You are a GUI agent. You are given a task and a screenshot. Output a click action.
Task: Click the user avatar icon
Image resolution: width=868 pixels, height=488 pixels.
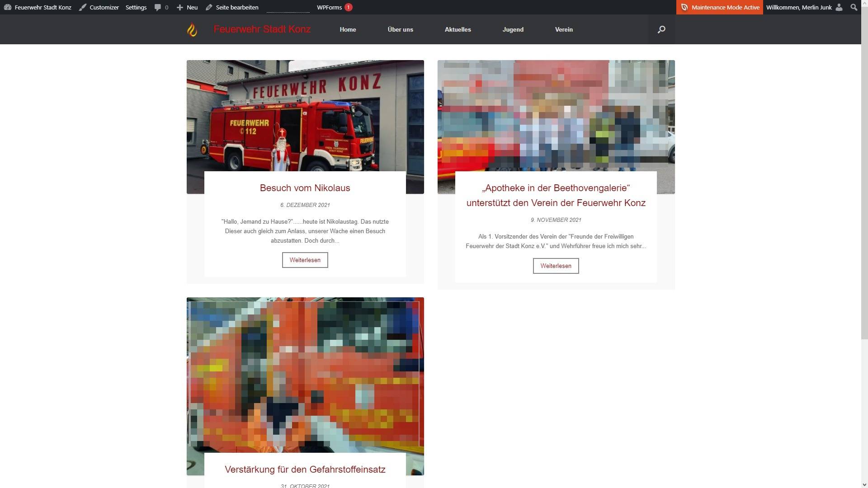click(x=839, y=7)
